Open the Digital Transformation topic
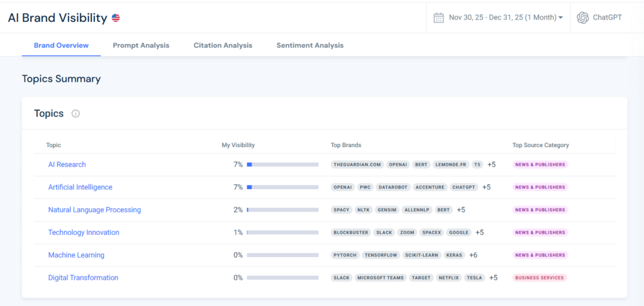This screenshot has height=306, width=644. (83, 278)
